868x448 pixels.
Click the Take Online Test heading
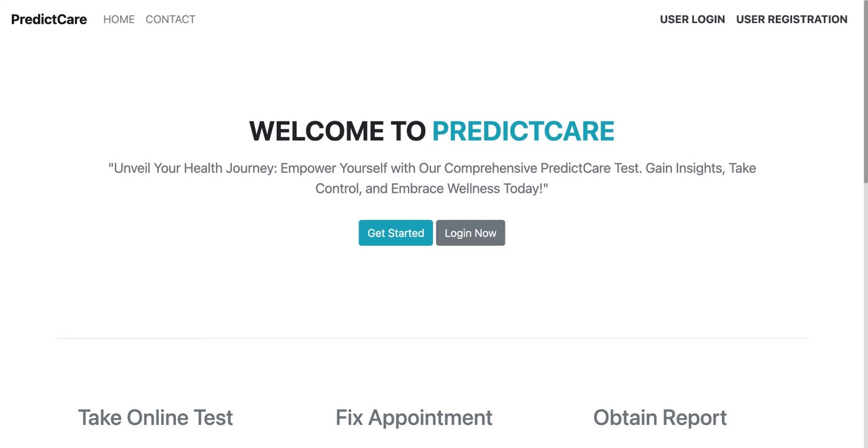coord(155,418)
